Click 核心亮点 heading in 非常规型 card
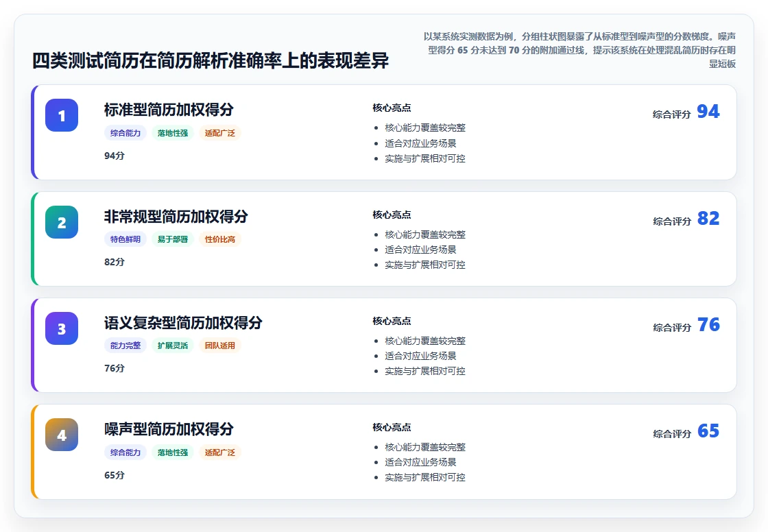Image resolution: width=768 pixels, height=532 pixels. 392,215
